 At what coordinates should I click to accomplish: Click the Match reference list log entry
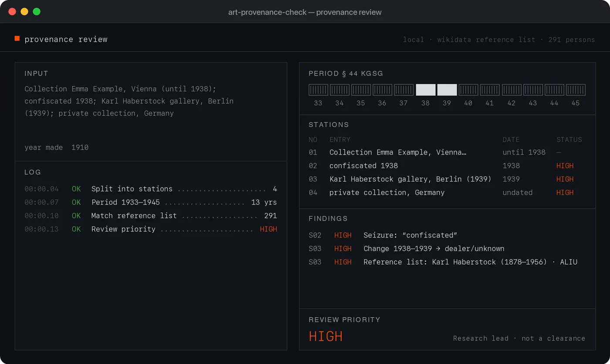(x=151, y=216)
